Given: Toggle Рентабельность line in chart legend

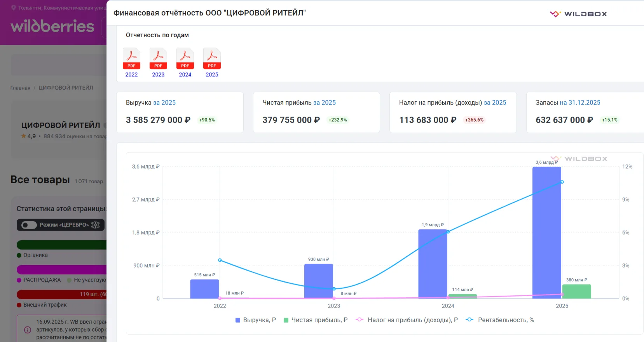Looking at the screenshot, I should click(500, 320).
